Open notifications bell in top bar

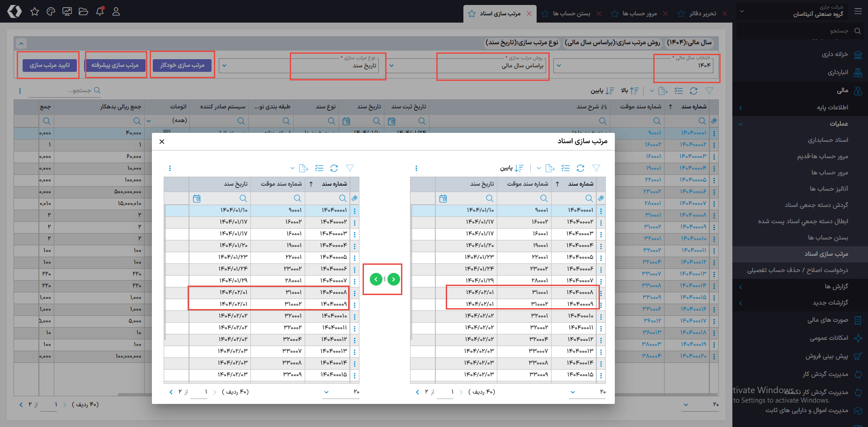tap(100, 11)
